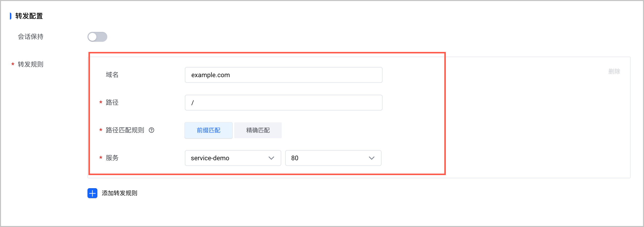Click the 转发配置 section heading
Image resolution: width=644 pixels, height=227 pixels.
coord(29,16)
